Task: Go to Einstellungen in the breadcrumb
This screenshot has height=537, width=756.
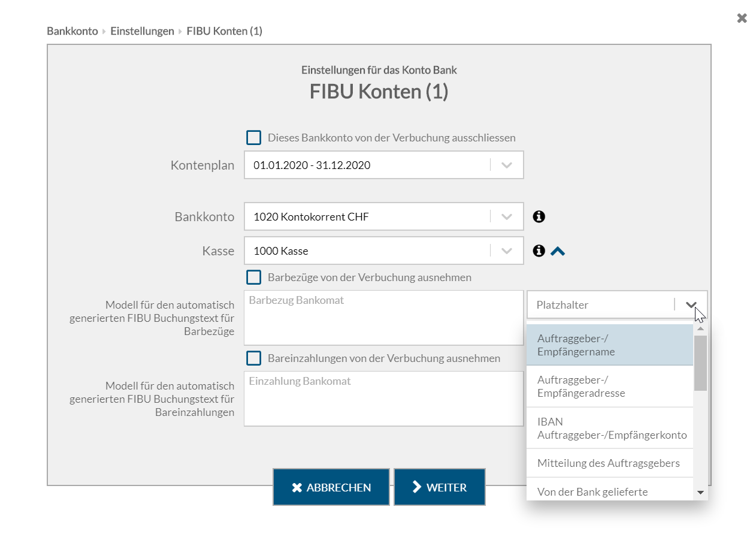Action: (142, 31)
